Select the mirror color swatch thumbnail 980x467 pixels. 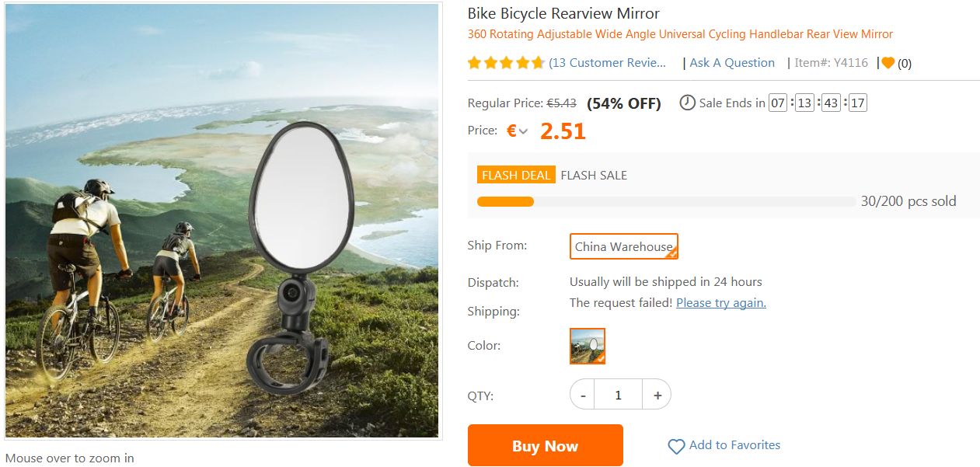[587, 346]
